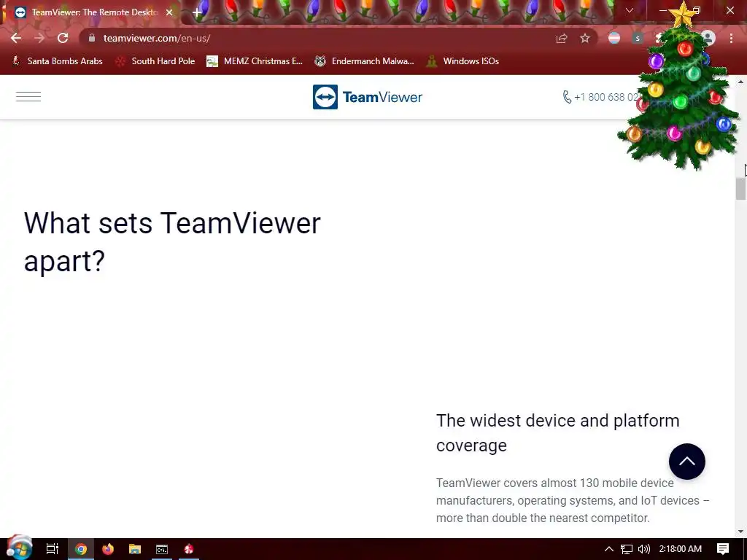
Task: Open the Santa Bombs Arabs bookmark
Action: coord(57,61)
